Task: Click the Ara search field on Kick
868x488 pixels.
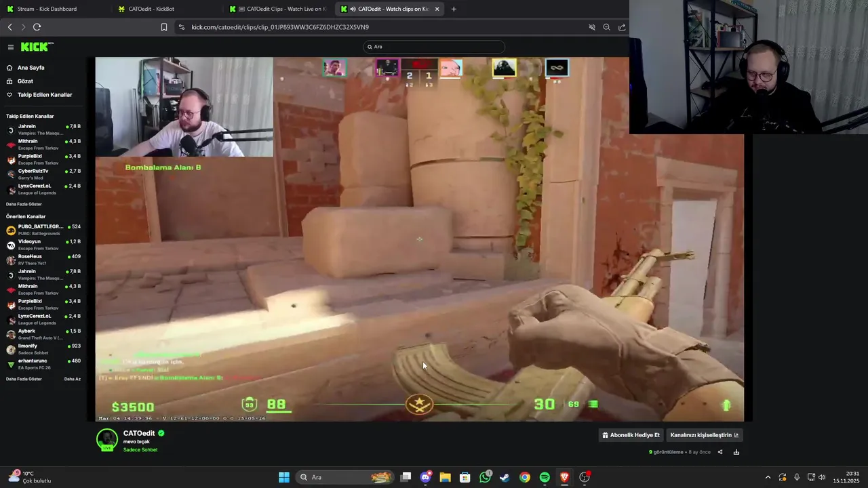Action: tap(434, 47)
